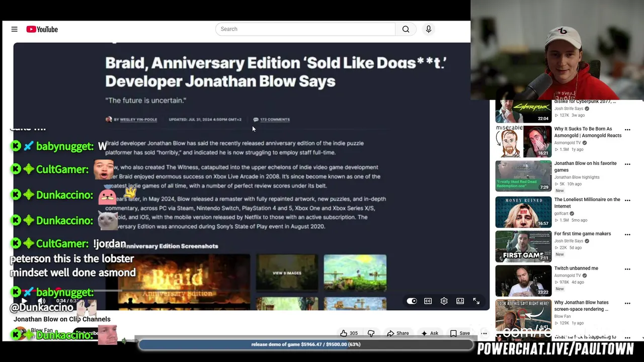Open the 'FIRST GAME' thumbnail 7:11
The height and width of the screenshot is (362, 644).
click(523, 246)
